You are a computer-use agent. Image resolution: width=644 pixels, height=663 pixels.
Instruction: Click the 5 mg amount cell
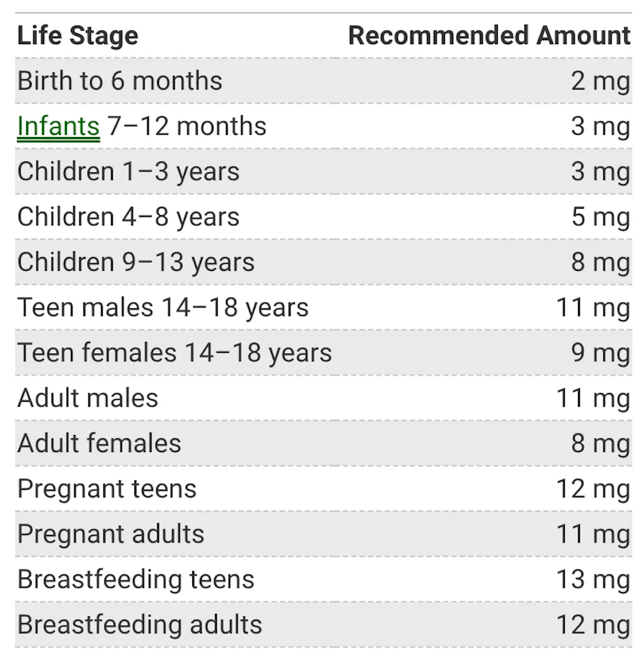pos(600,217)
